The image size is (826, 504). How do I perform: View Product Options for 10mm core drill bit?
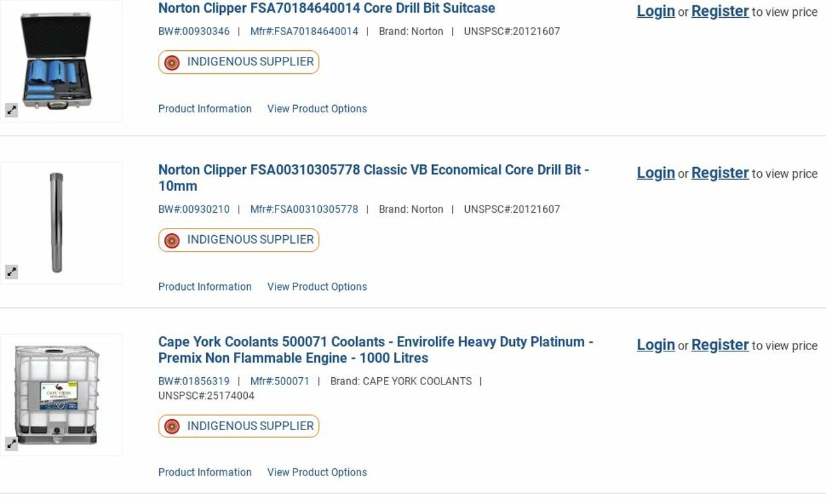point(317,287)
